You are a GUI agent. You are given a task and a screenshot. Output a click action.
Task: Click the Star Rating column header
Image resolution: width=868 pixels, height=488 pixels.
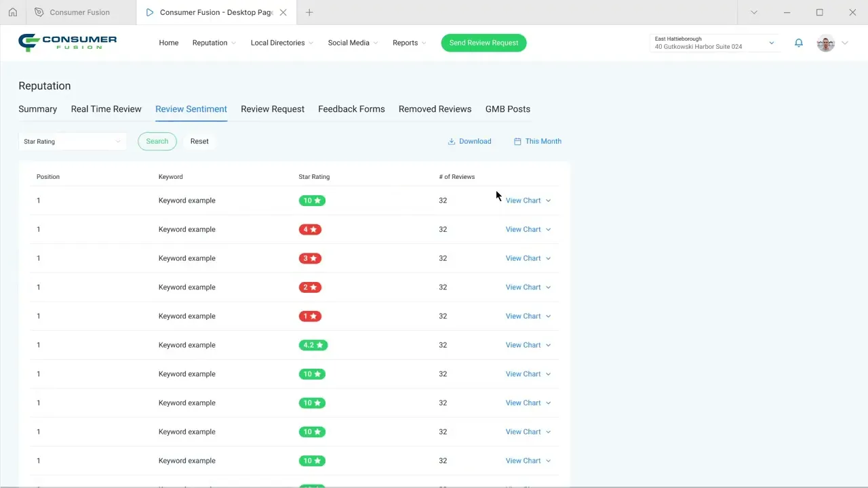point(314,177)
